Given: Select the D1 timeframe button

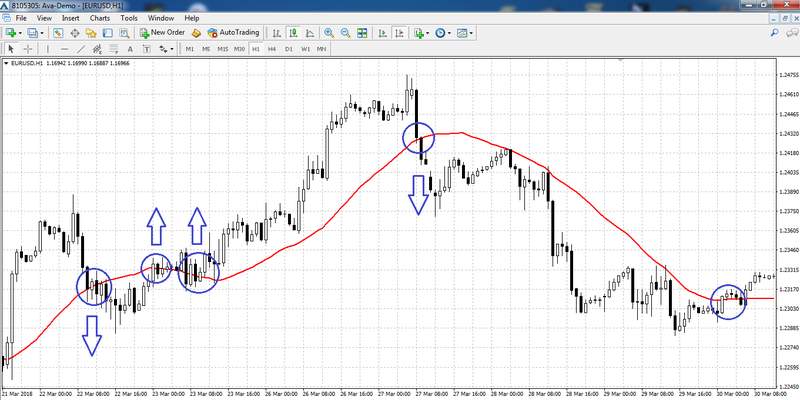Looking at the screenshot, I should [x=289, y=48].
